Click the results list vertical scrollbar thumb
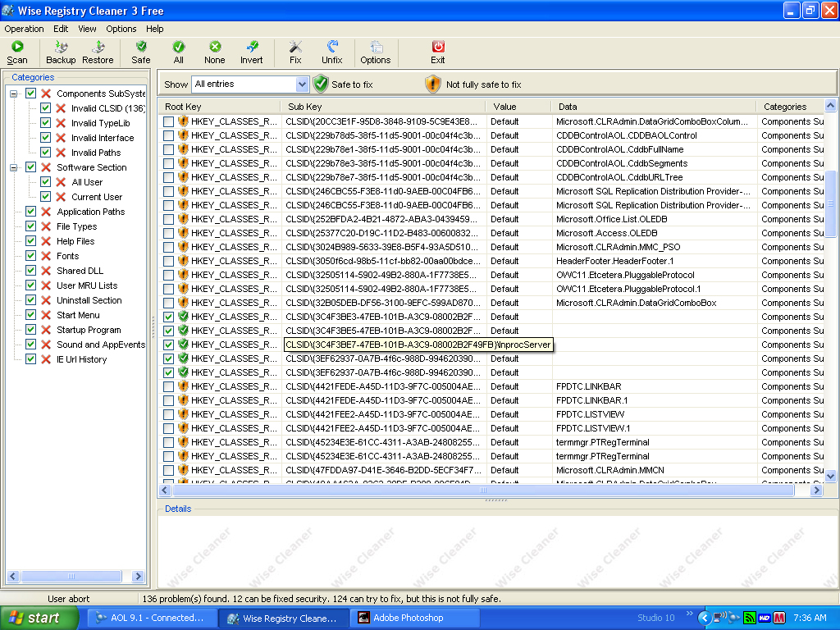Screen dimensions: 840x630 pyautogui.click(x=830, y=203)
